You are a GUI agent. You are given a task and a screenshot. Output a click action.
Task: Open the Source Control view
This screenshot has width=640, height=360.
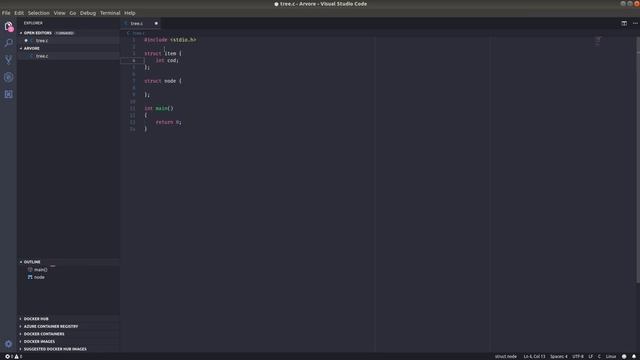9,60
